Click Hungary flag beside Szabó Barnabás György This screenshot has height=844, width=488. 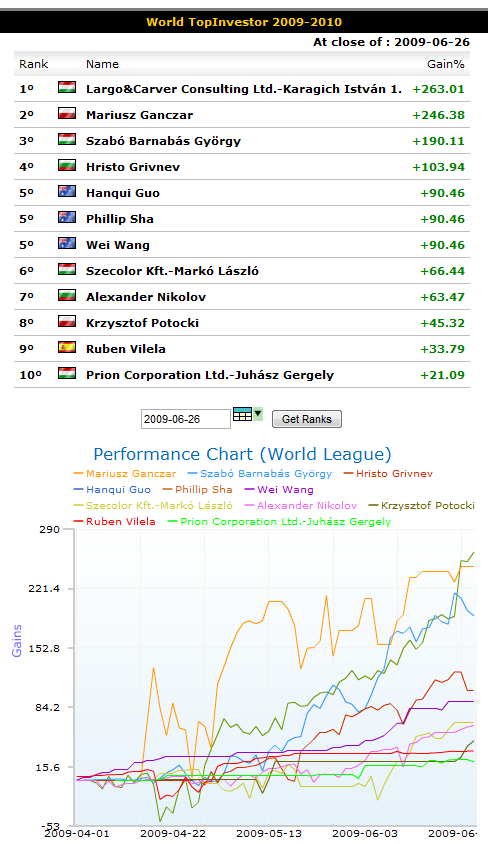pyautogui.click(x=67, y=139)
